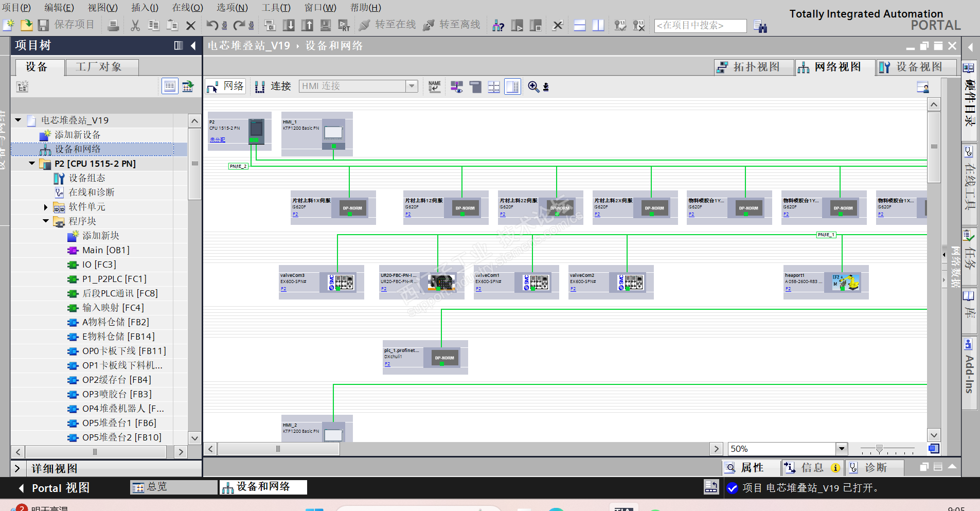Collapse the 电芯堆叠站_V19 project node
Viewport: 980px width, 511px height.
18,120
